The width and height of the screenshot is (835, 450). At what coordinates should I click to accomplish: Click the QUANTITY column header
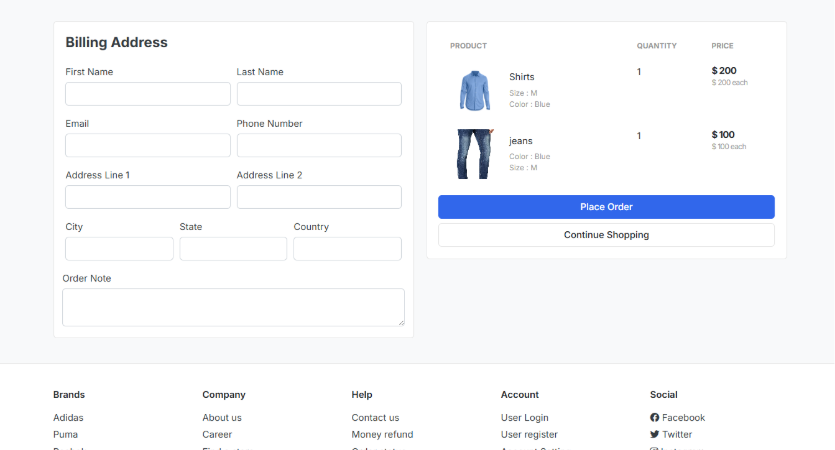tap(657, 46)
